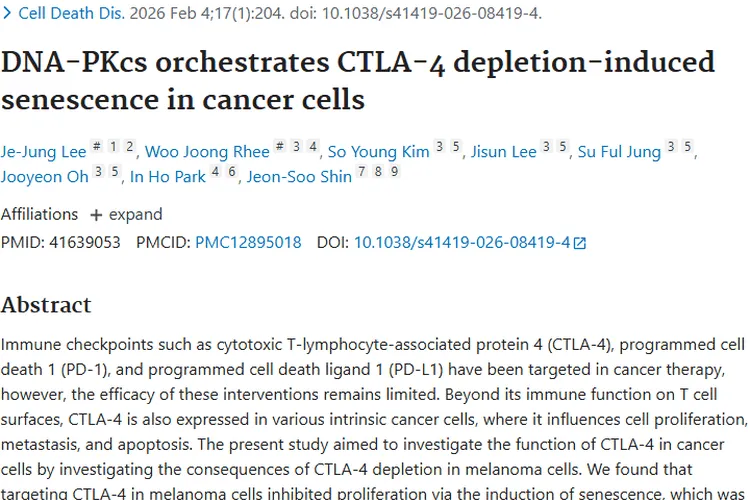Open the PMC12895018 full-text link

[248, 242]
